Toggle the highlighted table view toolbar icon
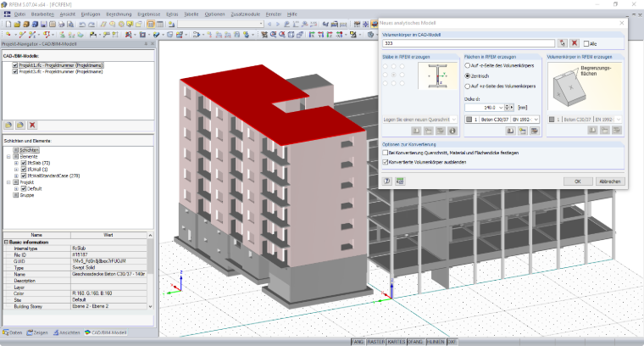Viewport: 644px width, 346px height. coord(151,25)
